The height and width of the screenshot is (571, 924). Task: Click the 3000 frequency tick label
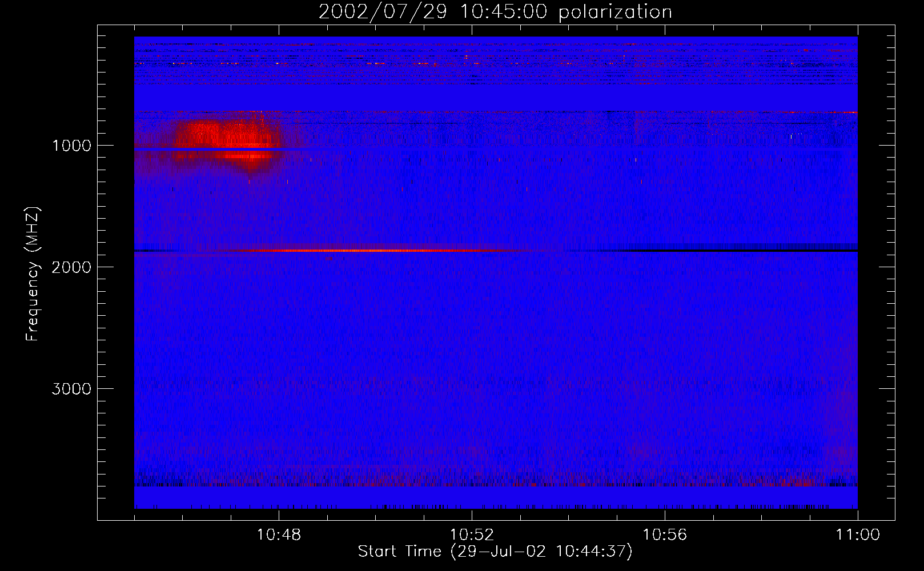tap(71, 389)
